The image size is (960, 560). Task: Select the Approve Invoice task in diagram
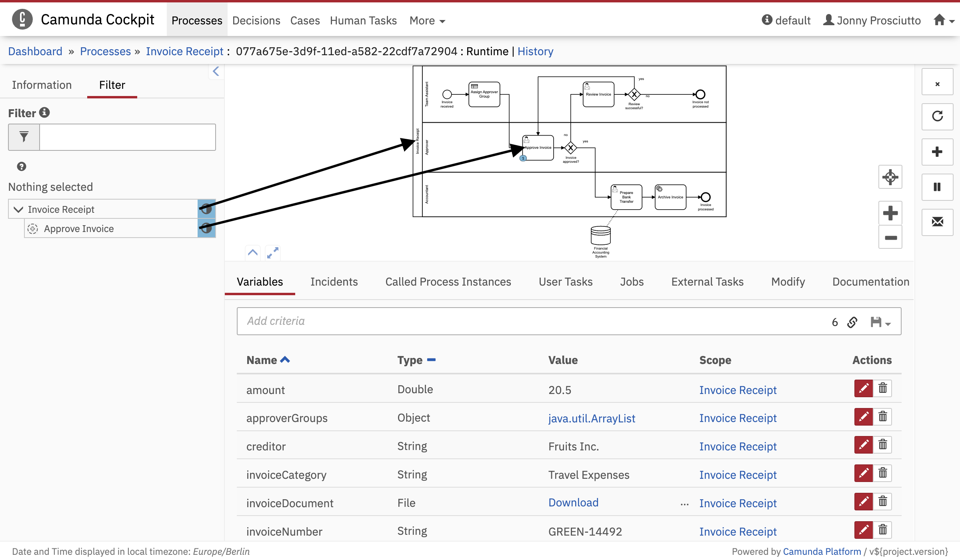[x=538, y=148]
